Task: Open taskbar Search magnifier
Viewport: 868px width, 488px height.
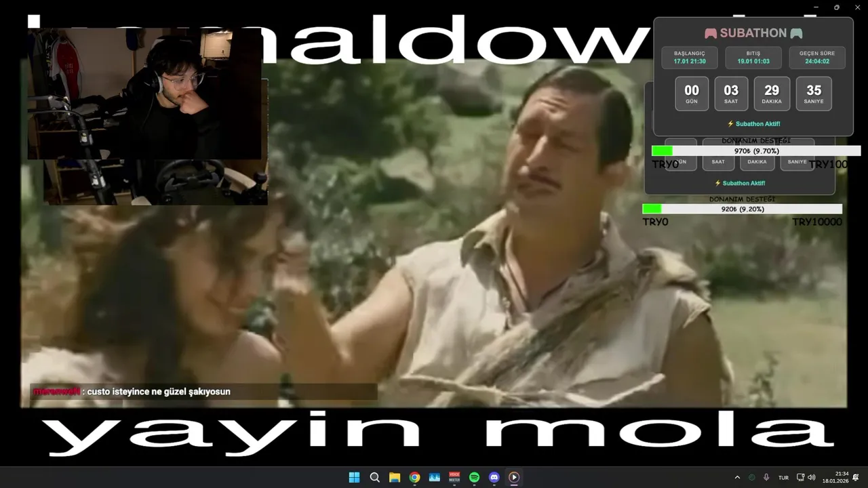Action: coord(374,477)
